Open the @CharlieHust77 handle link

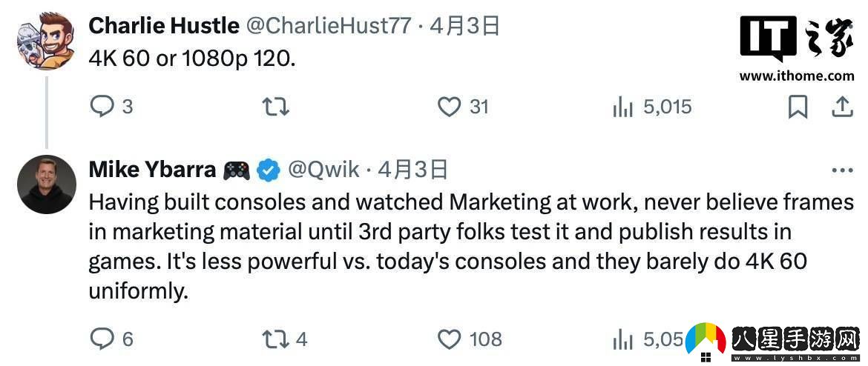click(328, 26)
